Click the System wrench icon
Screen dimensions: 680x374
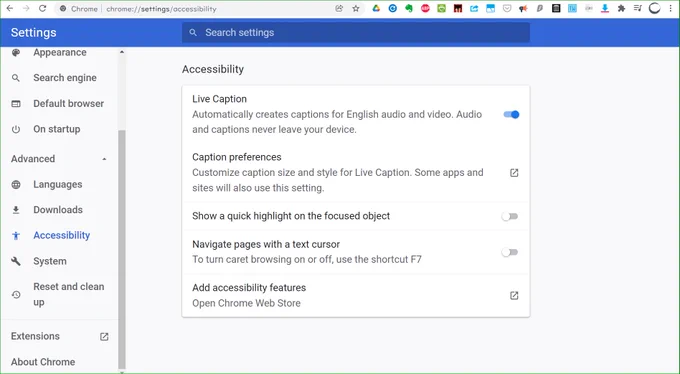coord(16,261)
